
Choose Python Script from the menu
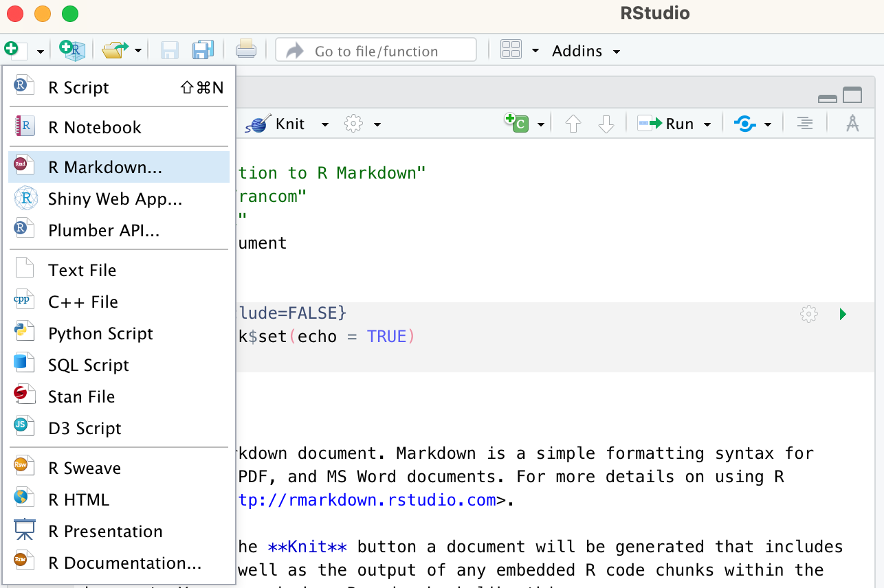pyautogui.click(x=119, y=333)
